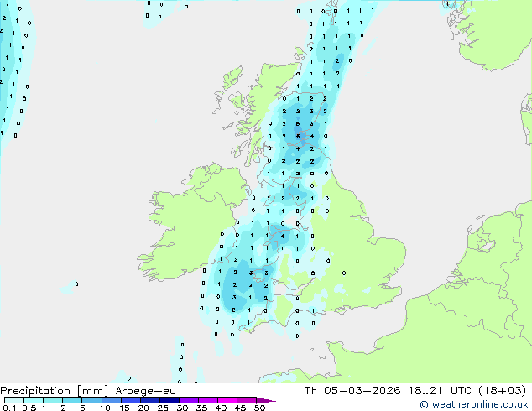The image size is (532, 411).
Task: Click the legend value label "0.1"
Action: pyautogui.click(x=9, y=408)
